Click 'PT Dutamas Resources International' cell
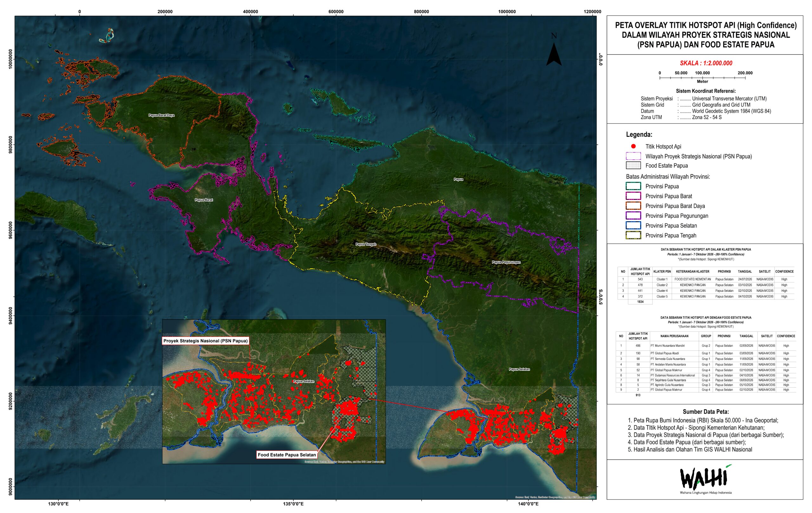812x513 pixels. (672, 375)
